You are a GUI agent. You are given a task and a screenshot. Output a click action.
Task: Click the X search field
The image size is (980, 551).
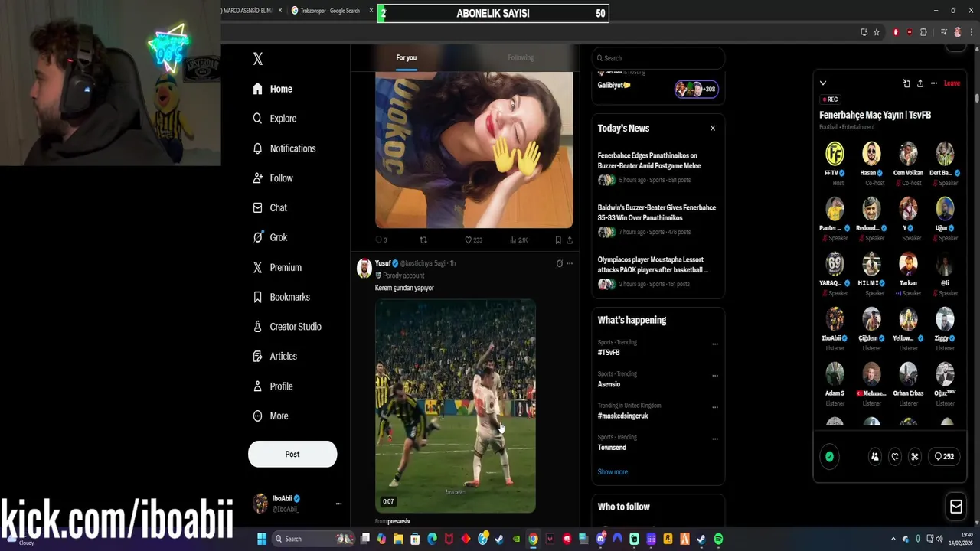(x=658, y=58)
